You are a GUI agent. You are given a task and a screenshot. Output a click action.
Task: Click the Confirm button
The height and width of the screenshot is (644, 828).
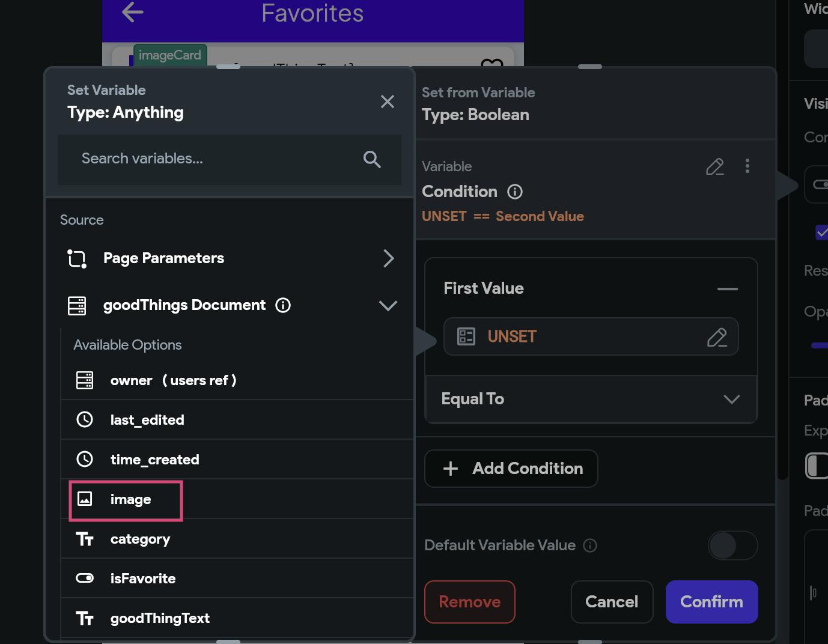[x=711, y=602]
